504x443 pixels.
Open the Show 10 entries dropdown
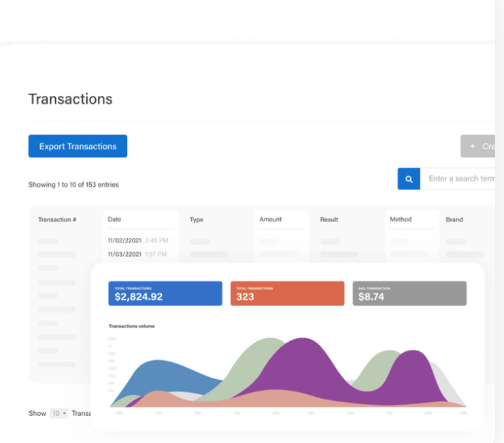click(59, 413)
